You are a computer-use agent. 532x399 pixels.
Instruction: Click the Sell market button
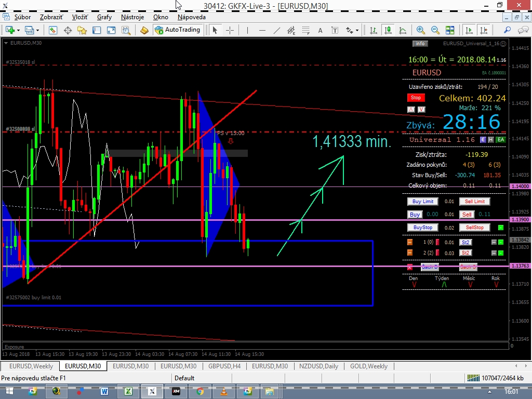(x=467, y=215)
